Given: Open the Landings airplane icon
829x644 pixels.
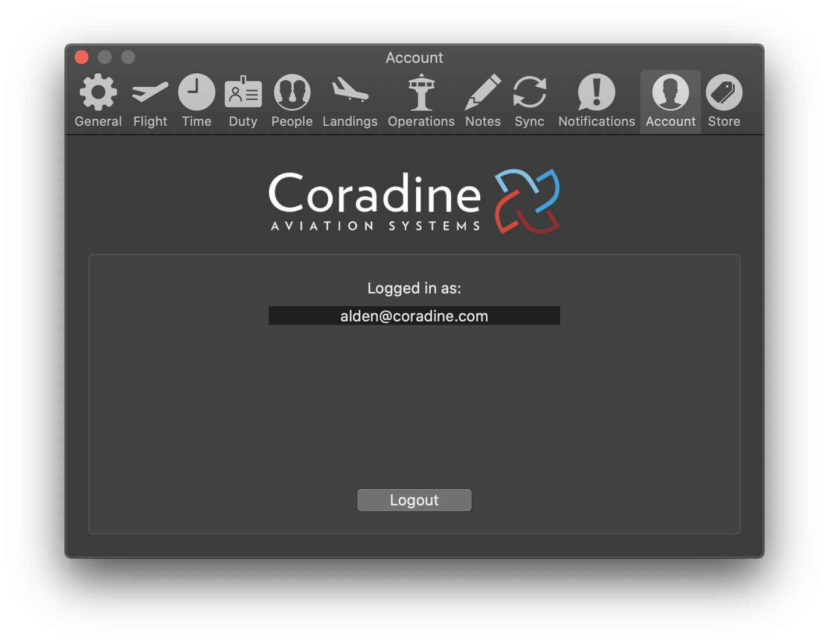Looking at the screenshot, I should (x=350, y=91).
